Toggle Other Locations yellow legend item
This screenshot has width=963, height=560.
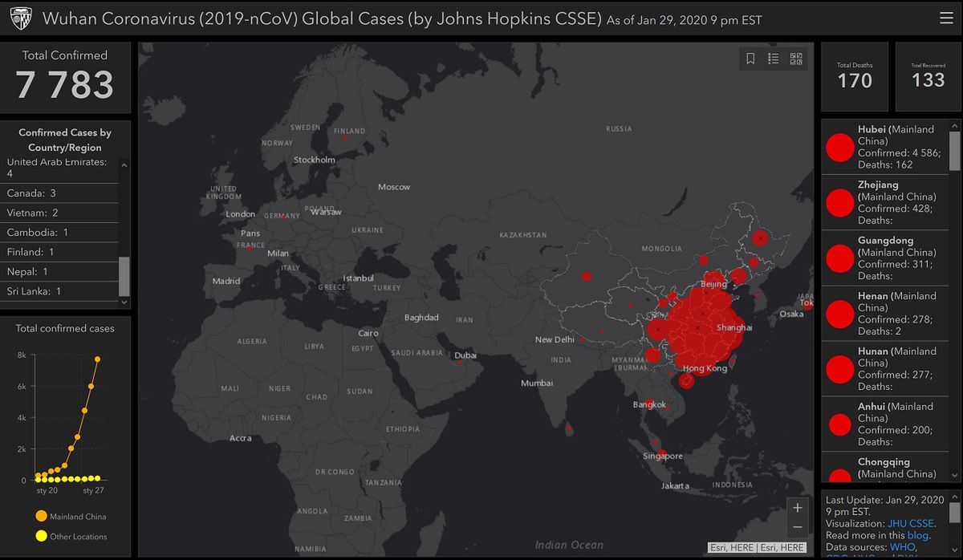(71, 537)
